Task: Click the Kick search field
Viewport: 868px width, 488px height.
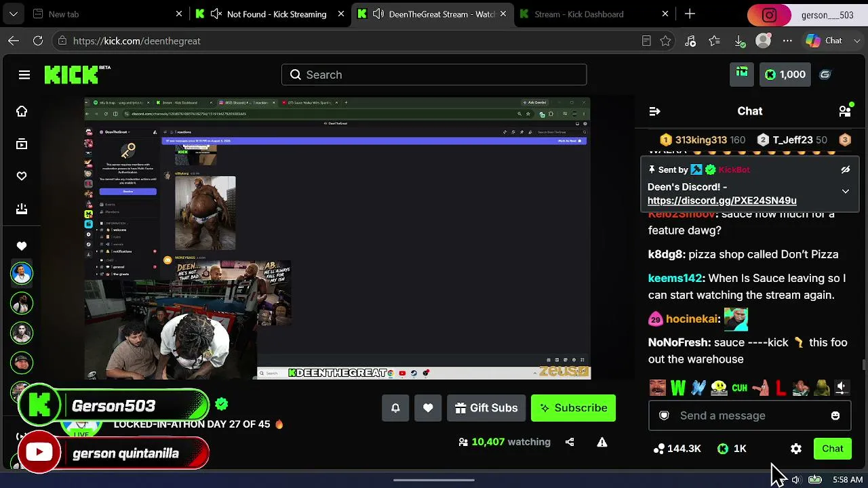Action: point(434,75)
